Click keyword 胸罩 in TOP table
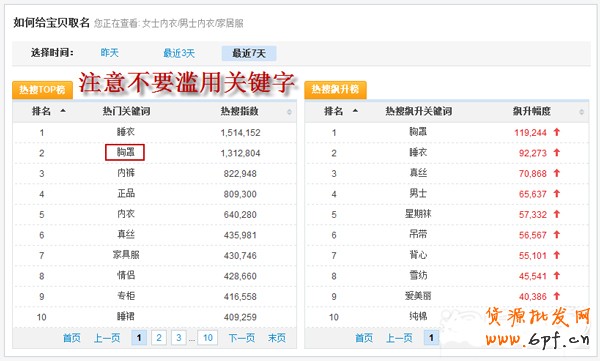 tap(126, 152)
